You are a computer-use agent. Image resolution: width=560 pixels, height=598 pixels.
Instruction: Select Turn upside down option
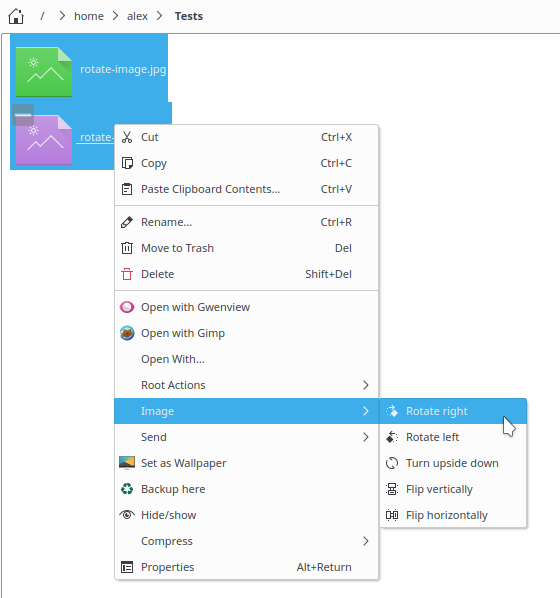pos(453,463)
